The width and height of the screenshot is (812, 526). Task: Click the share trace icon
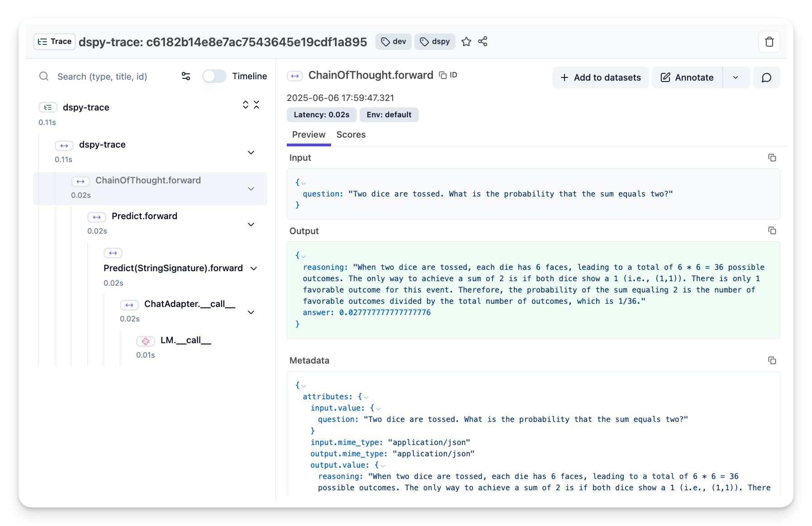483,42
